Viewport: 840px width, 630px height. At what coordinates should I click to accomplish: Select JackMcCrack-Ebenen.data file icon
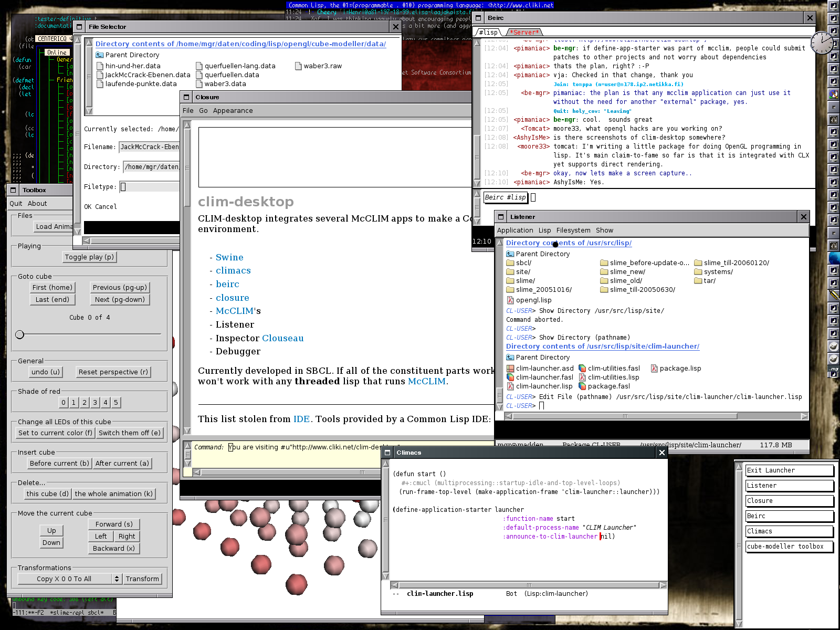click(100, 75)
